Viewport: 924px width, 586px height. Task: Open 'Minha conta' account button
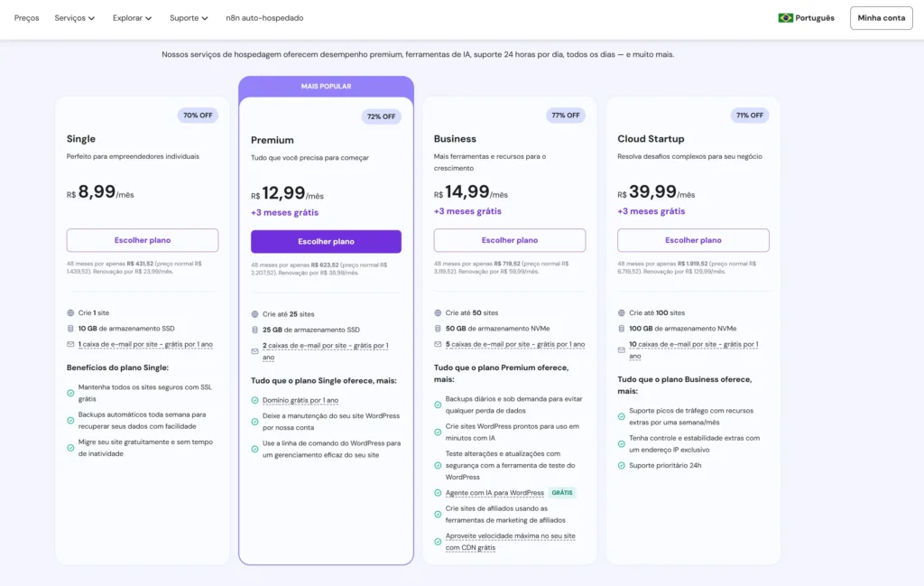coord(881,18)
